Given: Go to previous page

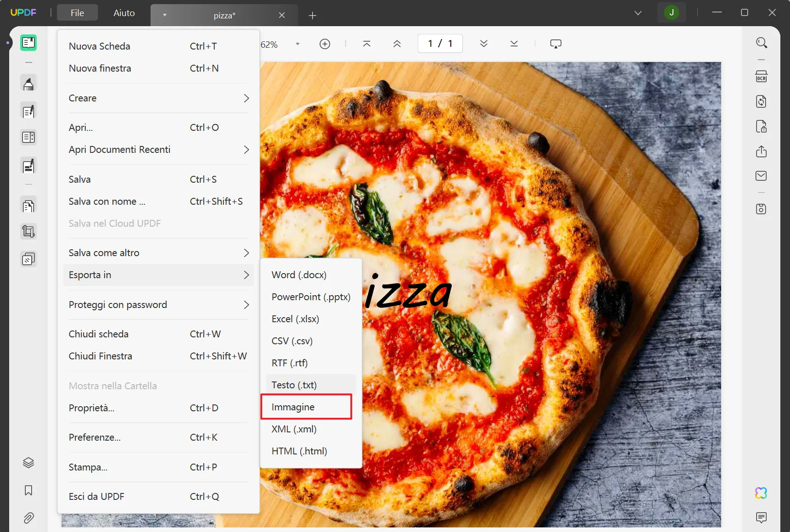Looking at the screenshot, I should [397, 44].
